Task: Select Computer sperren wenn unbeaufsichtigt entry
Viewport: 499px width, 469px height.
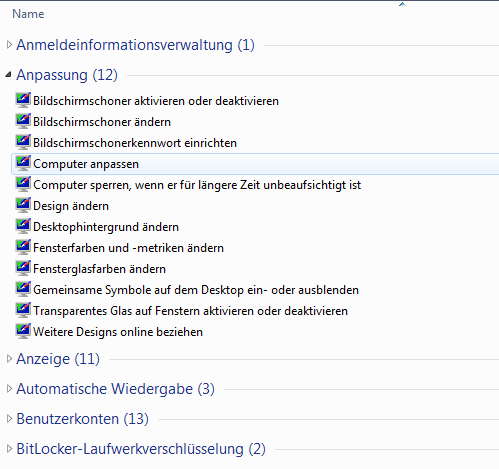Action: 197,185
